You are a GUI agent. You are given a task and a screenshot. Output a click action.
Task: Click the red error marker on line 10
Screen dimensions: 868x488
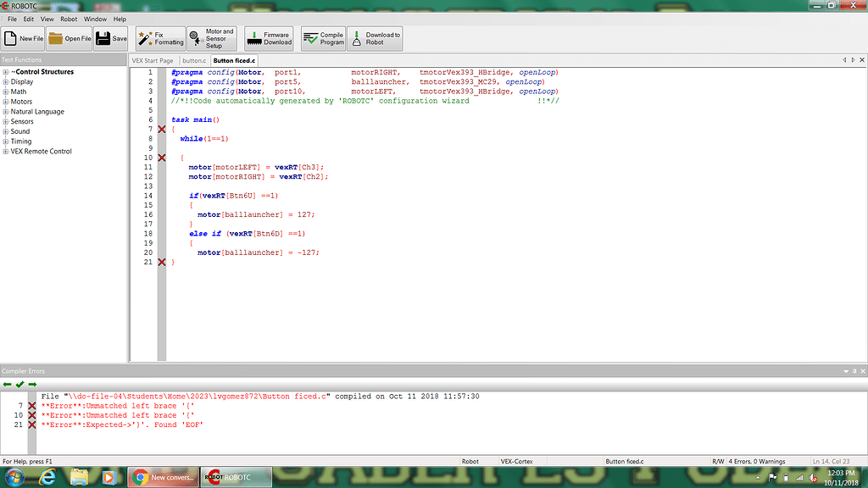[x=162, y=158]
